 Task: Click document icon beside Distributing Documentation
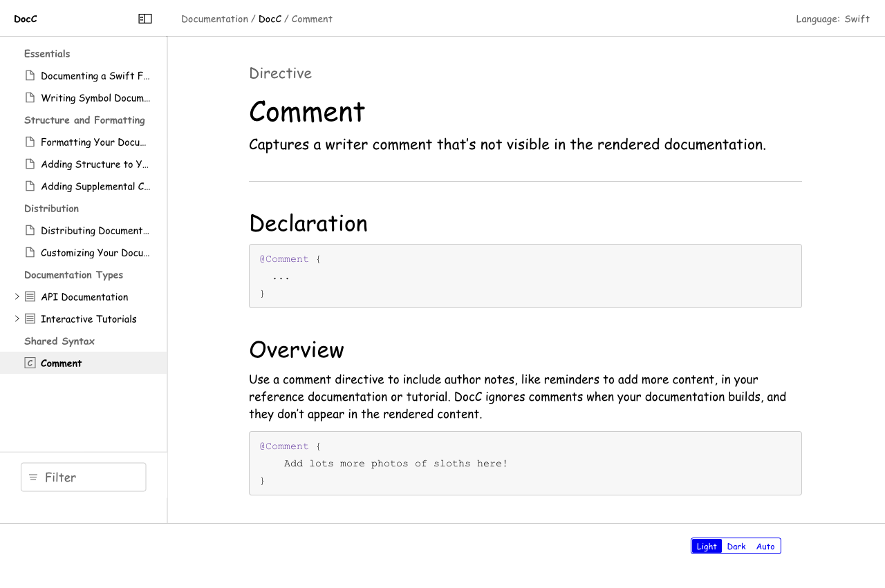pos(30,230)
